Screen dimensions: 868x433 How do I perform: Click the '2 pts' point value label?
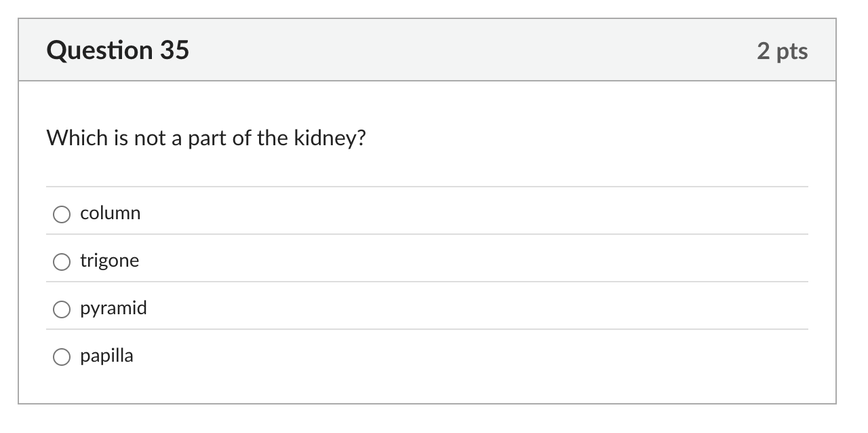(x=783, y=50)
